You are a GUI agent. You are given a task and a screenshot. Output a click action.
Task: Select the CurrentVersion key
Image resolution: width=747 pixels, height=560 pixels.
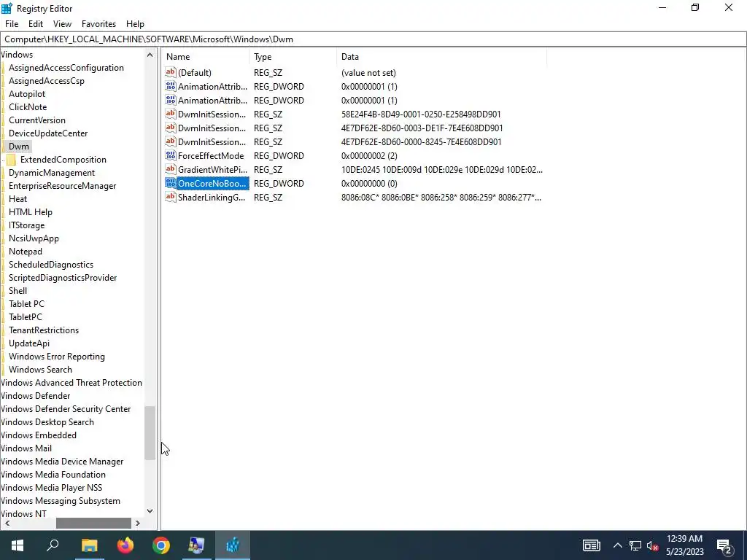click(x=37, y=120)
